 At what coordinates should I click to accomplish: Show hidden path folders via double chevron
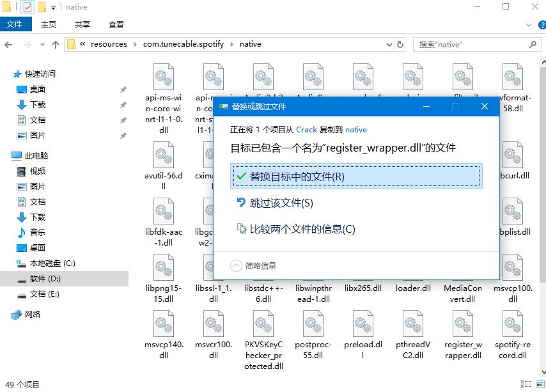82,44
